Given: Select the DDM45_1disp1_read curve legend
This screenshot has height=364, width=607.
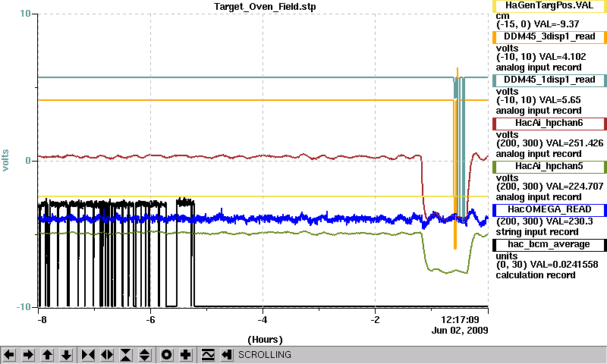Looking at the screenshot, I should 549,80.
